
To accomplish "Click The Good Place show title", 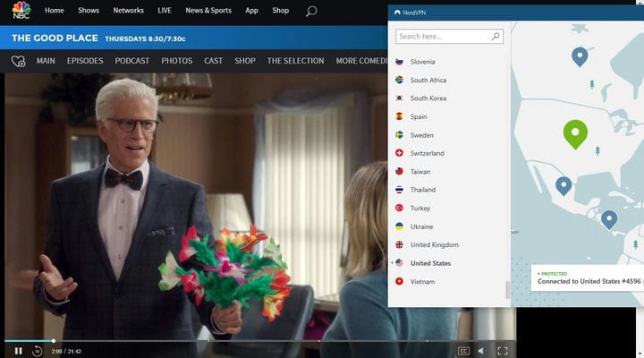I will [x=55, y=38].
